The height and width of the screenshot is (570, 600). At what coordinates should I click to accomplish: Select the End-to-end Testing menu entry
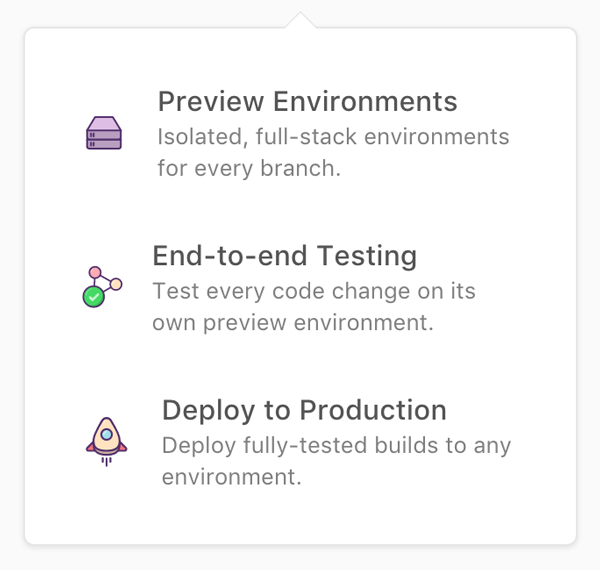[284, 256]
